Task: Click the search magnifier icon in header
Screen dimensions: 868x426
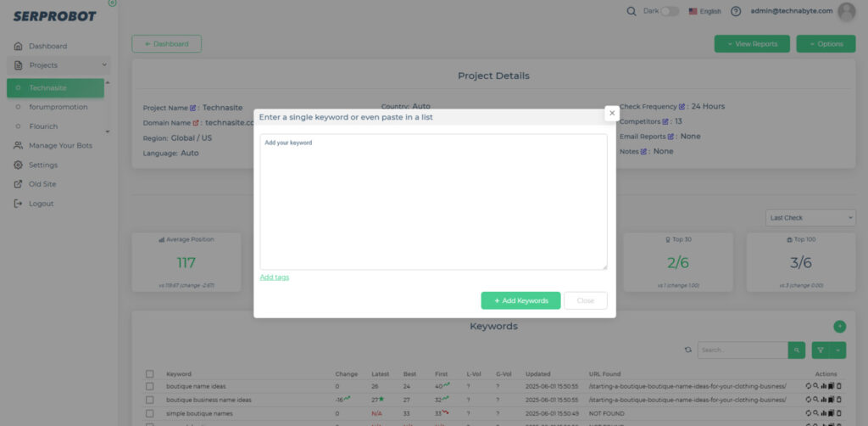Action: tap(632, 11)
